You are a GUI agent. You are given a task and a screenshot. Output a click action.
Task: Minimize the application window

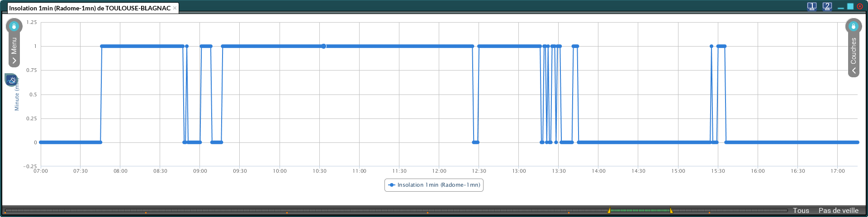pyautogui.click(x=841, y=8)
